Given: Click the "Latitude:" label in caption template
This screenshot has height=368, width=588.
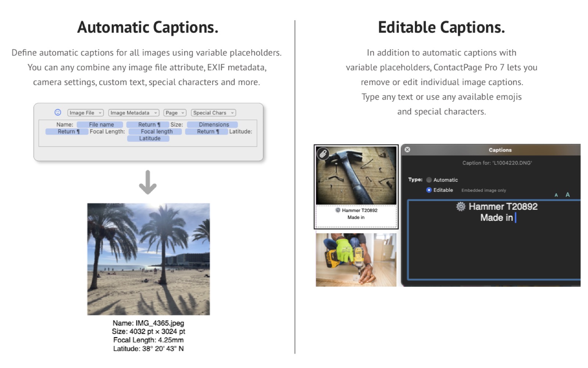Looking at the screenshot, I should pos(241,131).
